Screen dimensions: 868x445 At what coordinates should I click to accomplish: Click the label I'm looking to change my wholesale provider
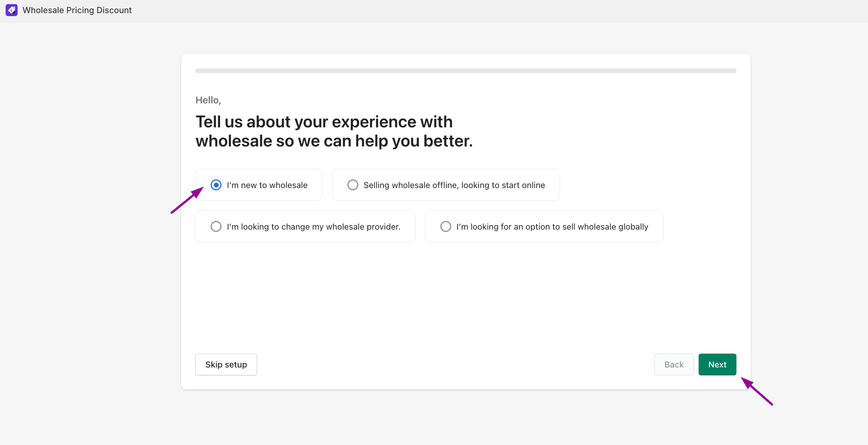[314, 227]
